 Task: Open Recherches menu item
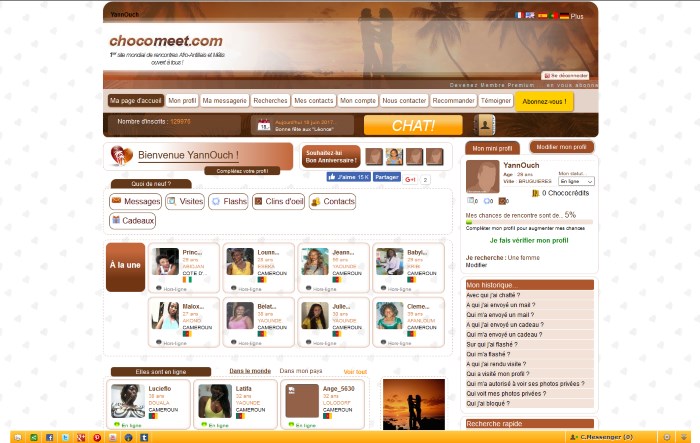[x=271, y=100]
